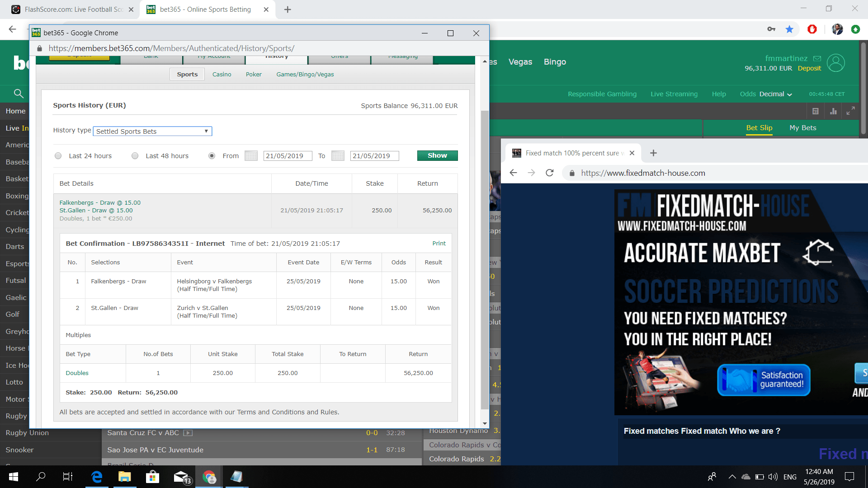Click the fixedmatch-house.com address bar
Image resolution: width=868 pixels, height=488 pixels.
click(714, 173)
